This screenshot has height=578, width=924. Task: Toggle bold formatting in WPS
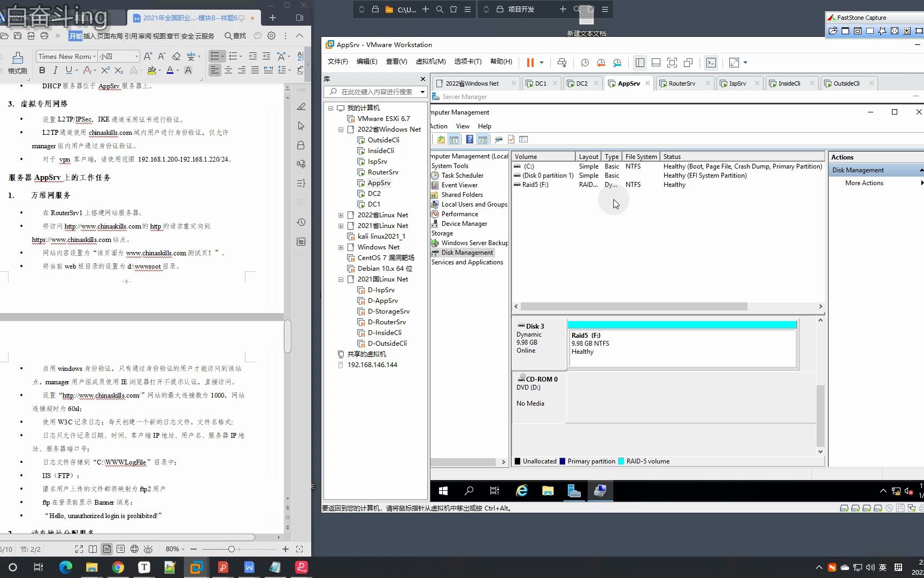[42, 70]
